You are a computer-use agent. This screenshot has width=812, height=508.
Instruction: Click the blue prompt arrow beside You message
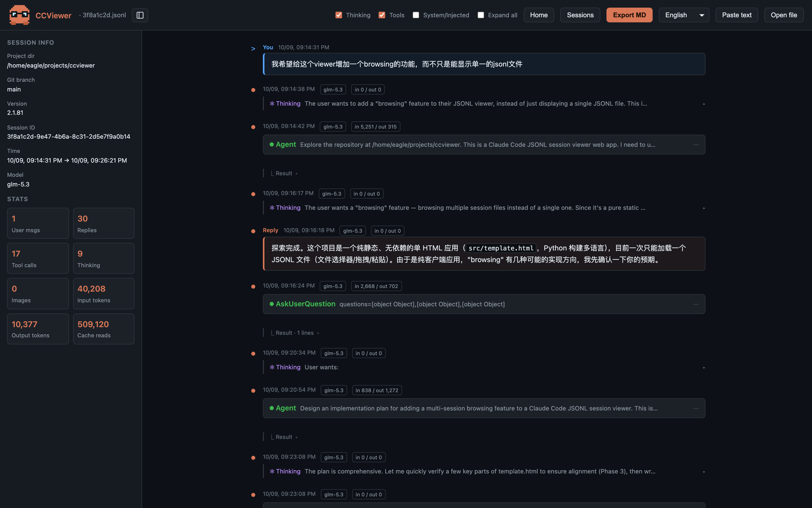point(253,49)
